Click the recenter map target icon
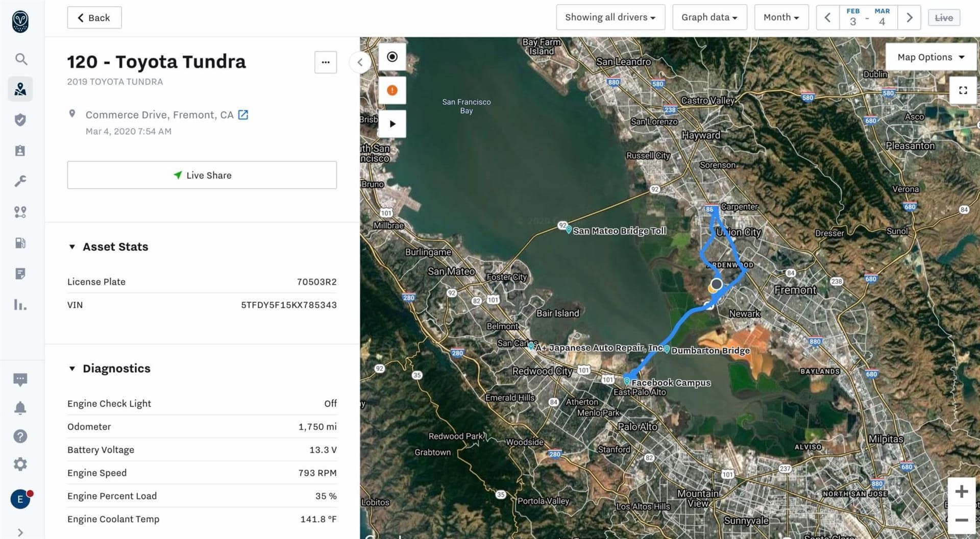Viewport: 980px width, 539px height. [392, 57]
